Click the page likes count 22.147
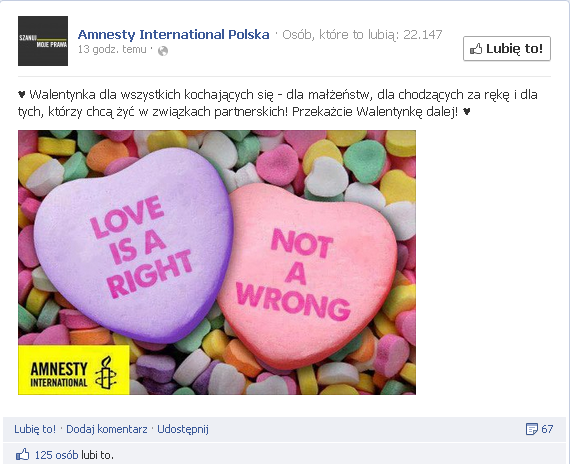Screen dimensions: 570x464 423,35
